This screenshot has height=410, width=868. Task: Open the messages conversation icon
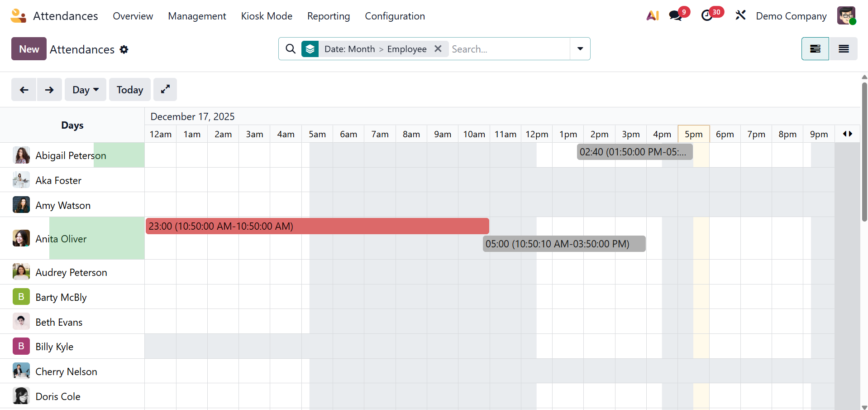(x=676, y=16)
